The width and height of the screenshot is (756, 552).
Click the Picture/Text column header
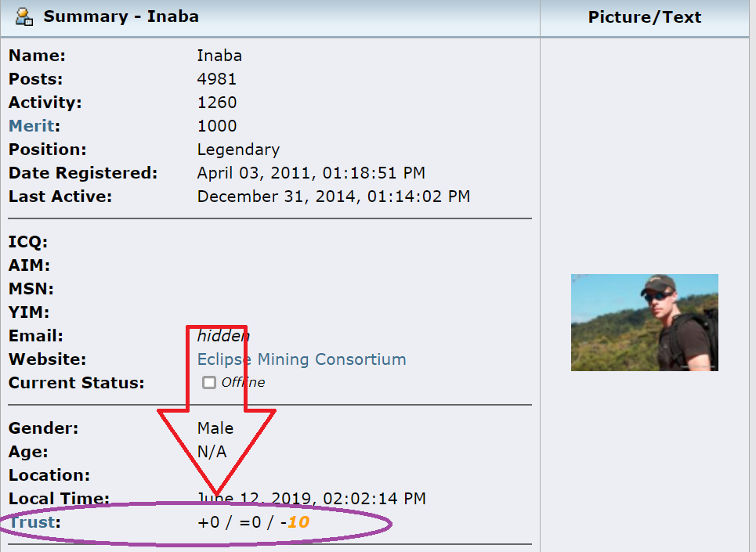click(x=644, y=17)
